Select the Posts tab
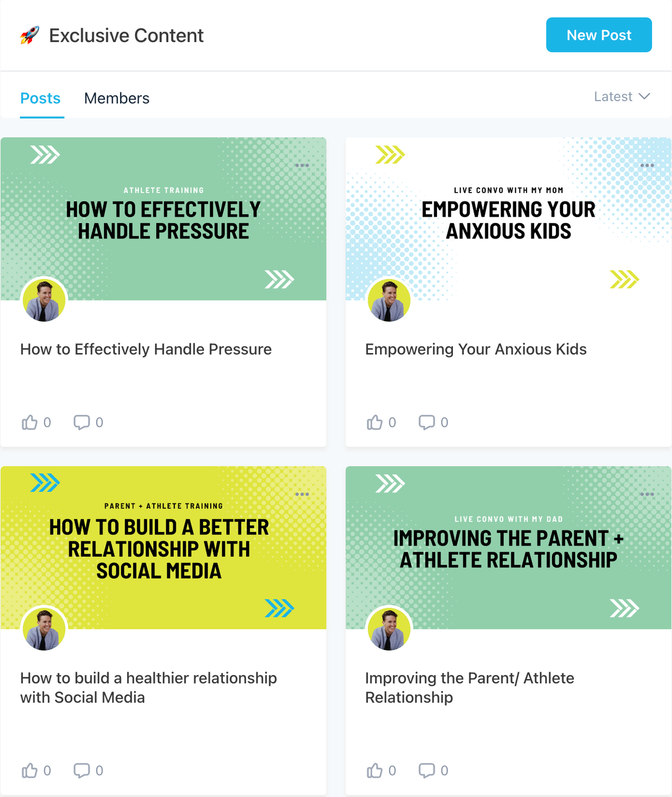The width and height of the screenshot is (672, 797). pos(40,99)
